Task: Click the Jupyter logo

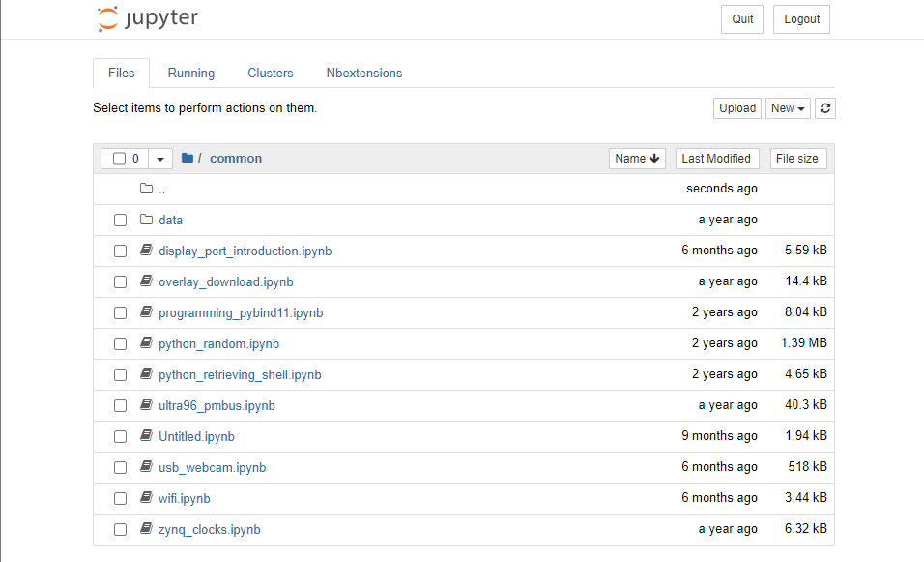Action: click(x=147, y=18)
